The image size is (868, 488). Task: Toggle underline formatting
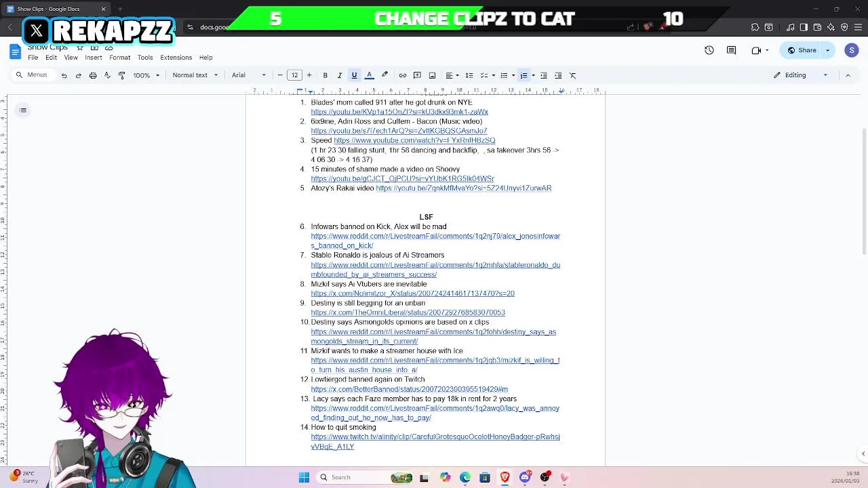pos(354,75)
